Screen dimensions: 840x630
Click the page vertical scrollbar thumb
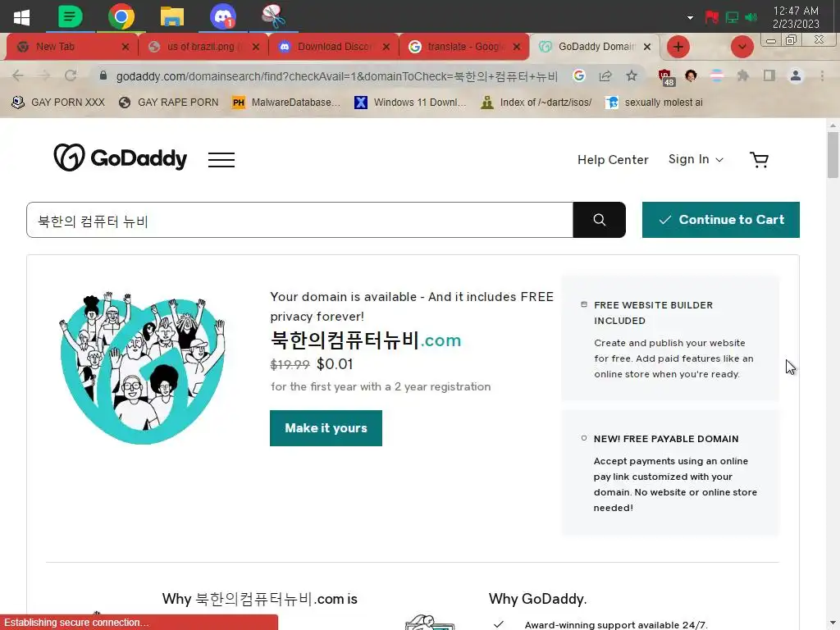tap(833, 154)
